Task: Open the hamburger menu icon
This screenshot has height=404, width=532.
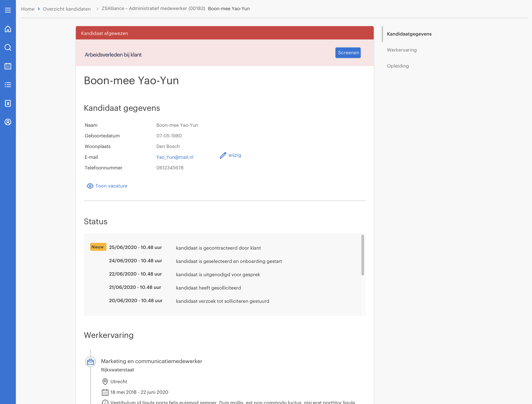Action: [x=8, y=10]
